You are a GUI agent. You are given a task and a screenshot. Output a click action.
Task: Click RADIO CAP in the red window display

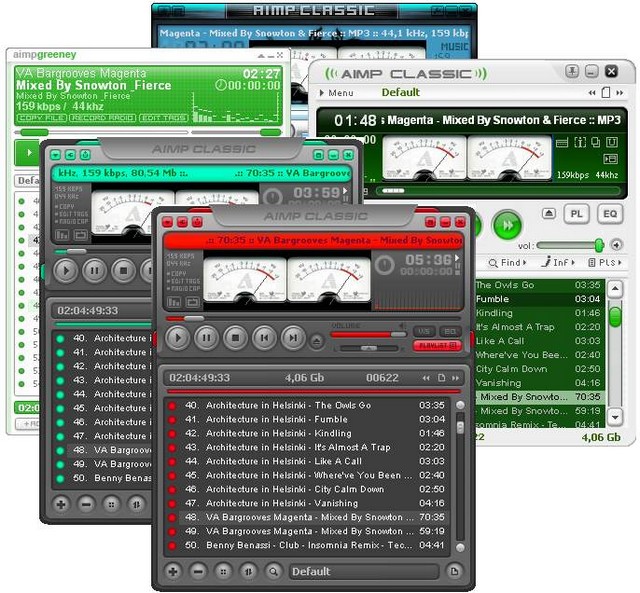pyautogui.click(x=183, y=289)
